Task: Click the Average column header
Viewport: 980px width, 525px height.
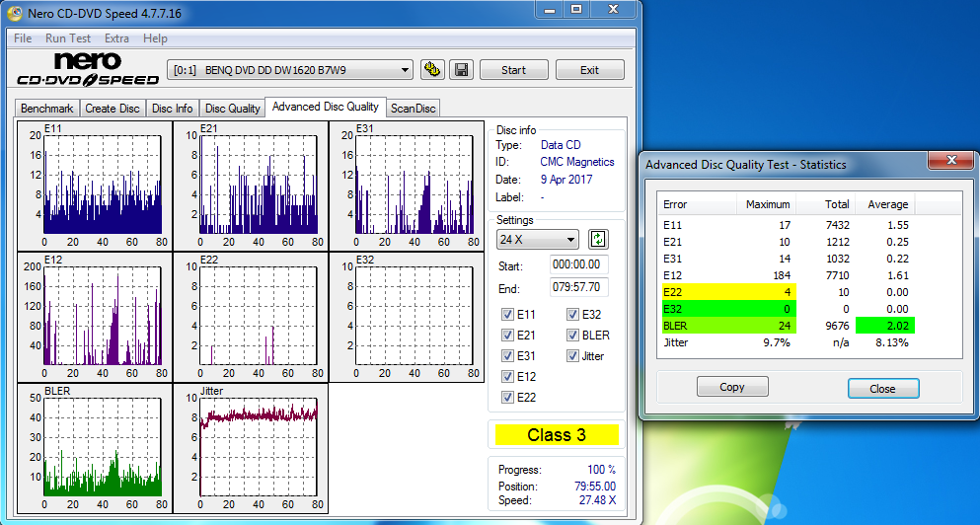Action: tap(885, 204)
